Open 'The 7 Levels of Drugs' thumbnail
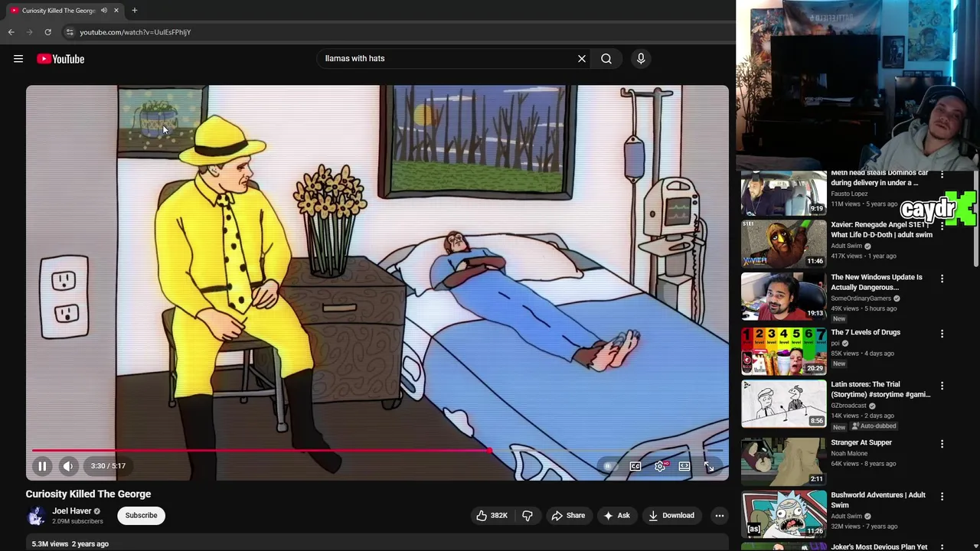980x551 pixels. [x=783, y=351]
